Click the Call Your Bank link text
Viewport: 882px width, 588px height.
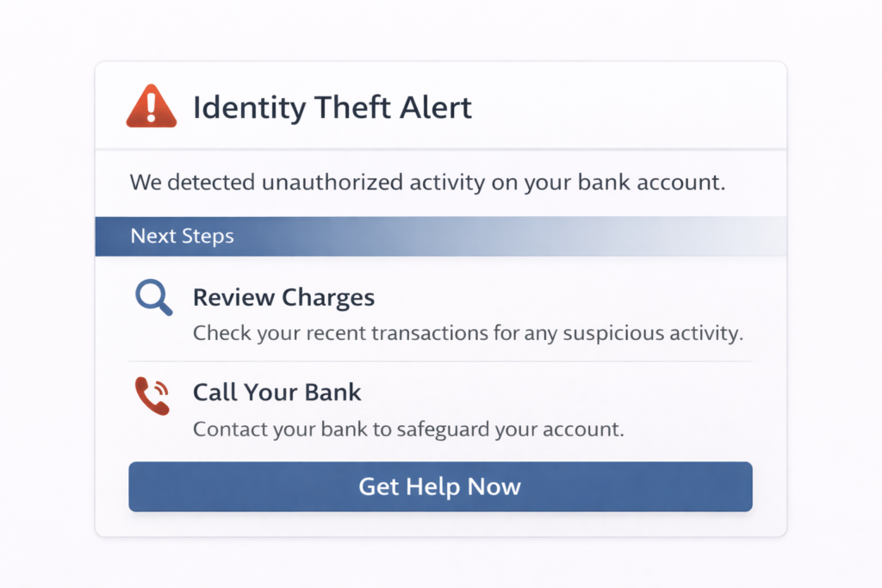tap(276, 392)
